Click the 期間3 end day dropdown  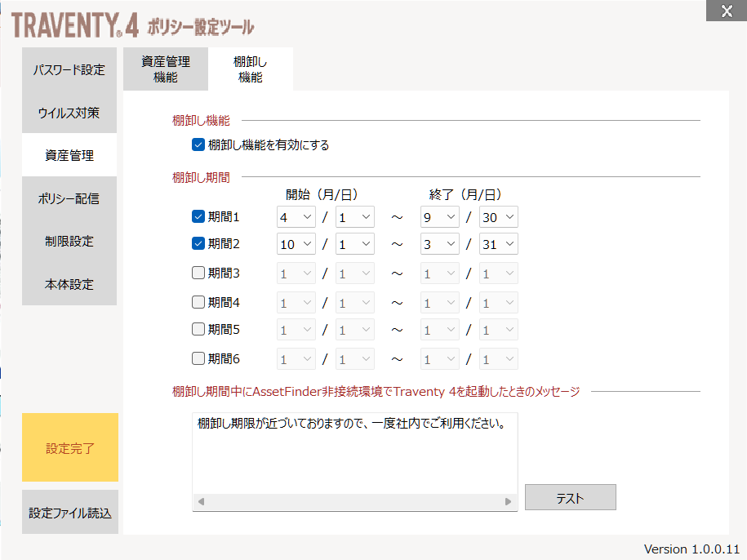pos(498,273)
